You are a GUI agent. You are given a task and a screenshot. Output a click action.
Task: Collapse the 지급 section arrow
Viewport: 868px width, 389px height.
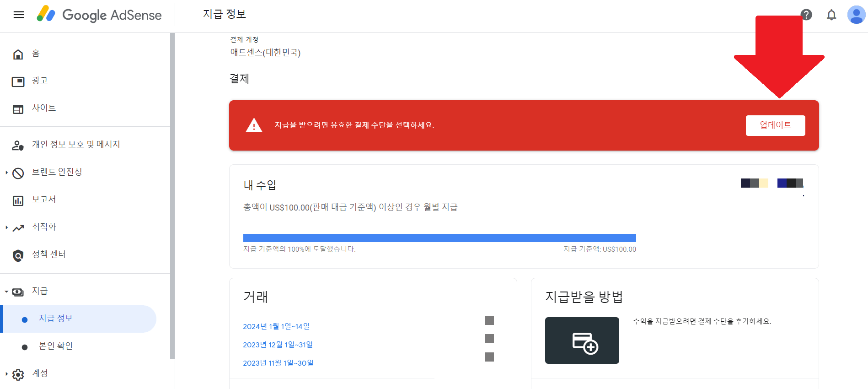6,292
